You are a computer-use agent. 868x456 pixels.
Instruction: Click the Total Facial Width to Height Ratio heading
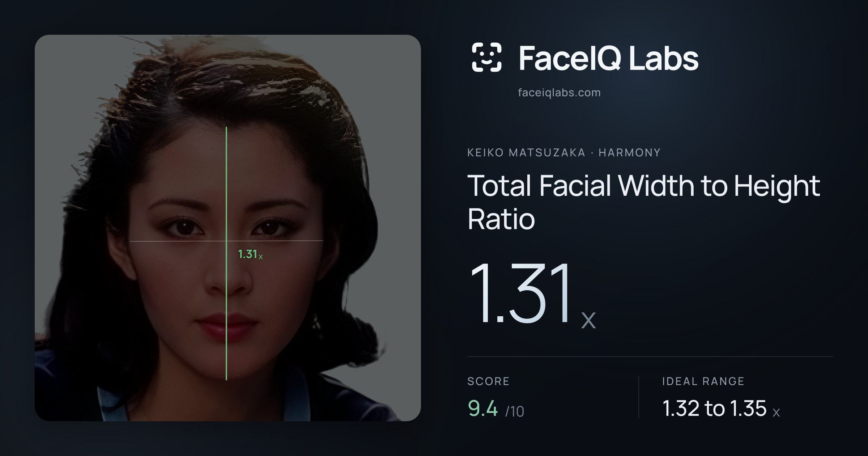click(x=644, y=202)
